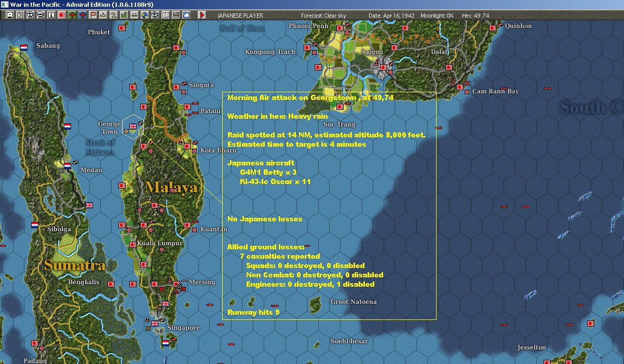Click the Malaya region label
Viewport: 624px width, 364px height.
pos(171,187)
